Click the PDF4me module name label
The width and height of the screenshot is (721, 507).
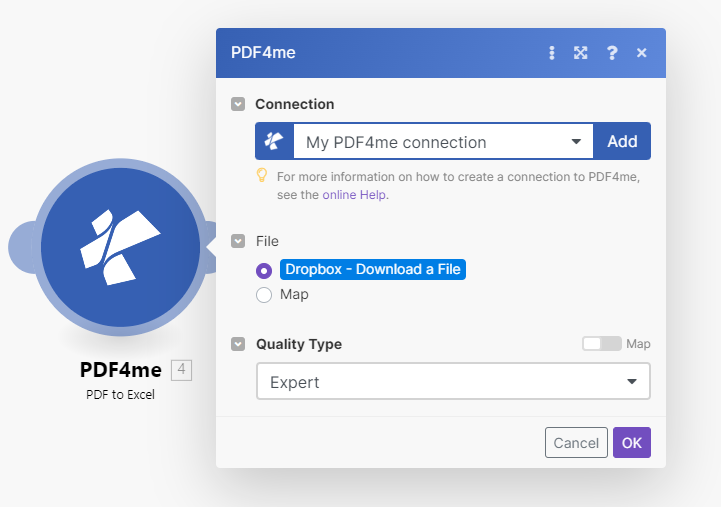[x=121, y=370]
